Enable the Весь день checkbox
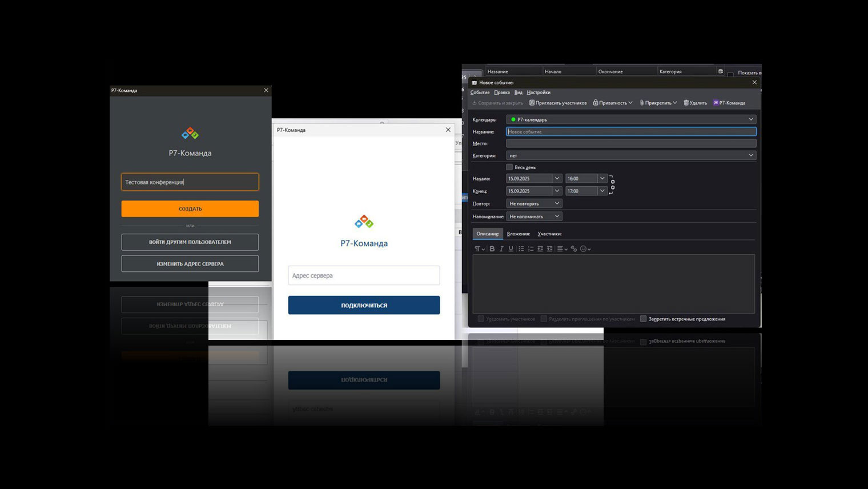Viewport: 868px width, 489px height. click(x=509, y=167)
